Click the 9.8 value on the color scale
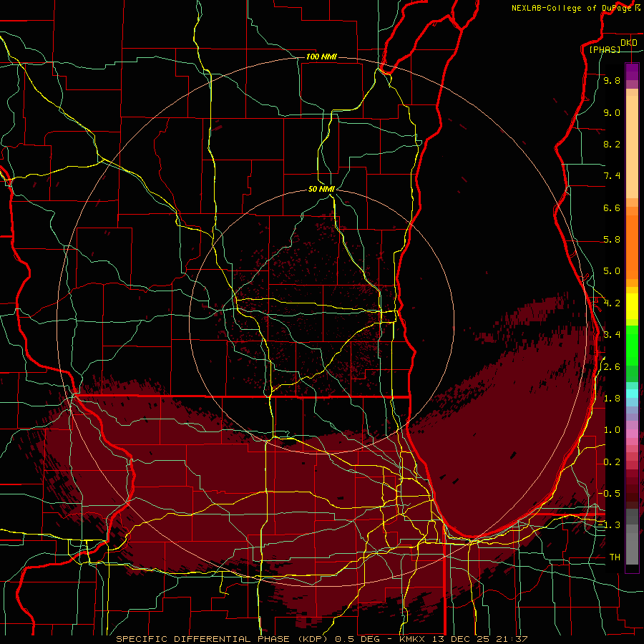 (x=612, y=80)
